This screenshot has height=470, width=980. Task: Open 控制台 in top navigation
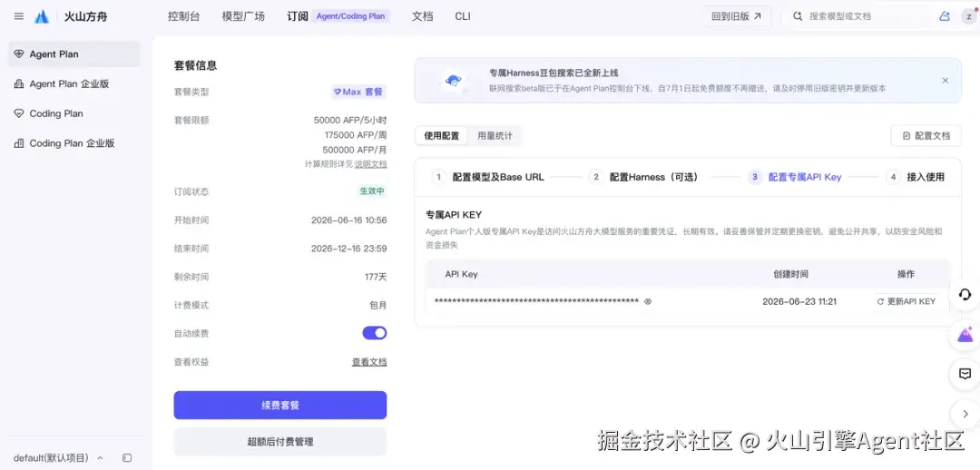point(183,16)
